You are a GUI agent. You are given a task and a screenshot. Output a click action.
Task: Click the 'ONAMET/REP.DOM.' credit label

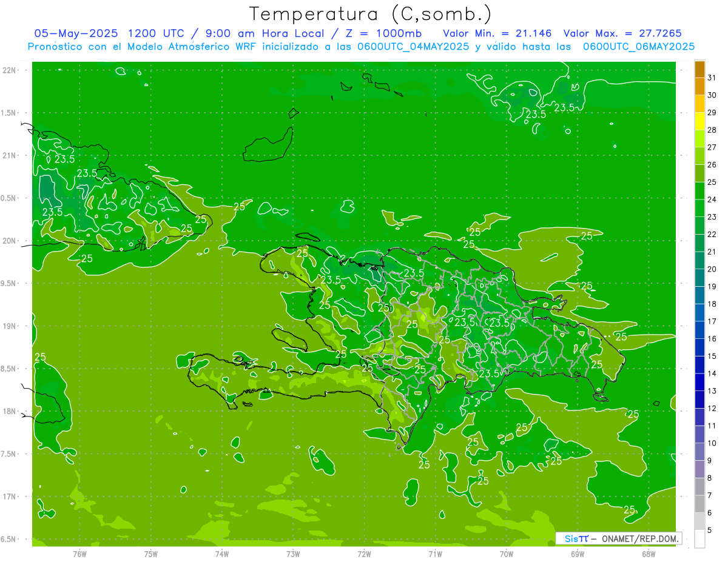[639, 538]
